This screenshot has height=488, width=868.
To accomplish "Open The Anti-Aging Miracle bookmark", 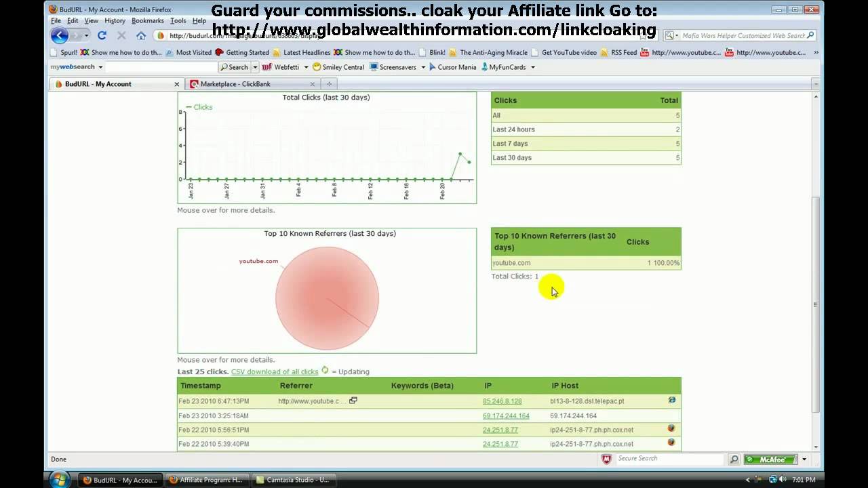I will click(488, 52).
